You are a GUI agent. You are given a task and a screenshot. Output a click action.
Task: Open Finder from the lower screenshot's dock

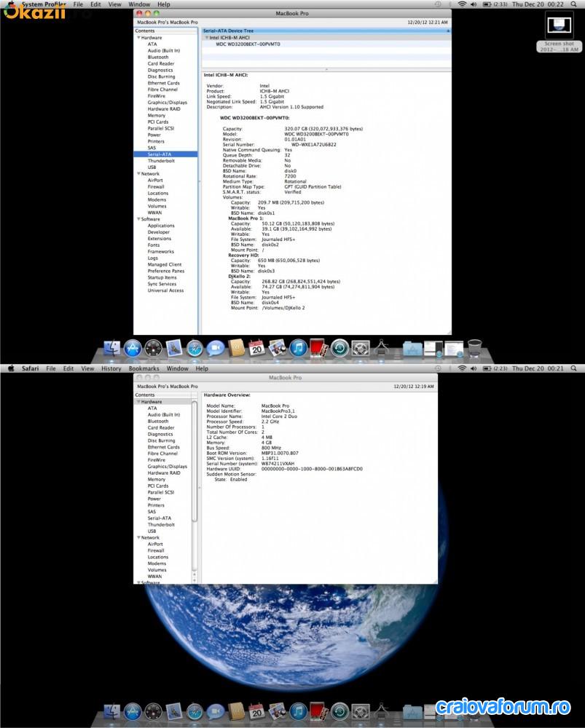[111, 711]
